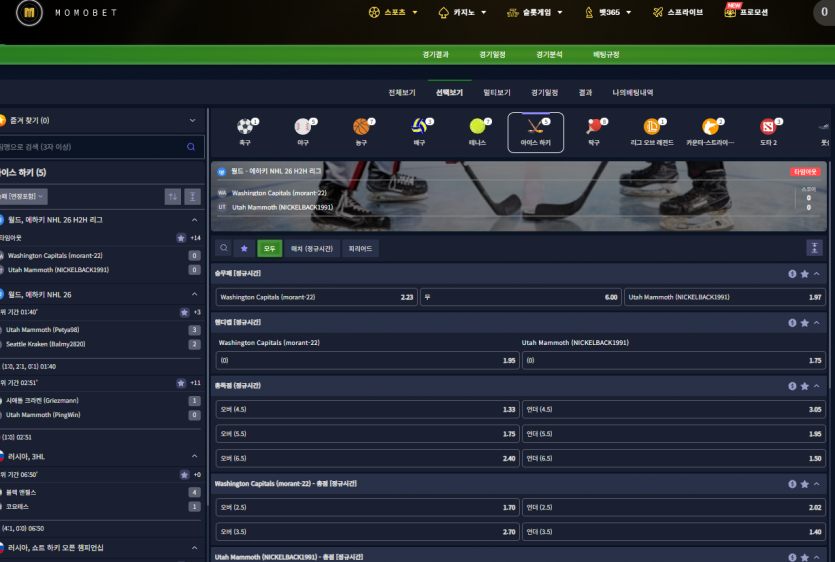Viewport: 835px width, 562px height.
Task: Open info icon on 핸디캡 market header
Action: coord(792,323)
